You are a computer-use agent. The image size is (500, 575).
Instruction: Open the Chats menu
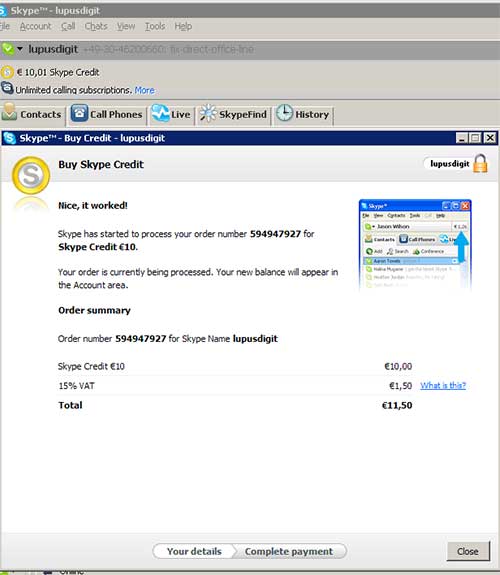click(x=96, y=26)
